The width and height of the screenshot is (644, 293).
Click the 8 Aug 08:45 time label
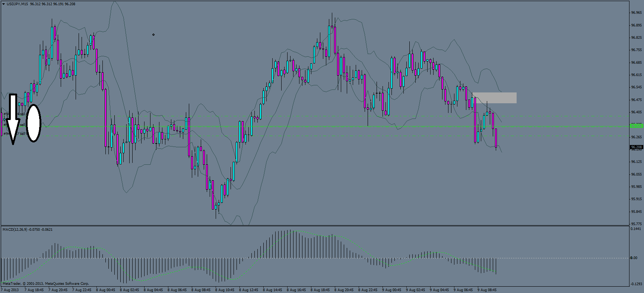click(x=201, y=290)
